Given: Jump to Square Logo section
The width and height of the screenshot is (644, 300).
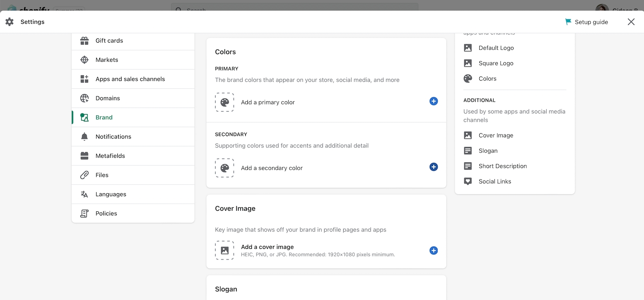Looking at the screenshot, I should point(496,63).
